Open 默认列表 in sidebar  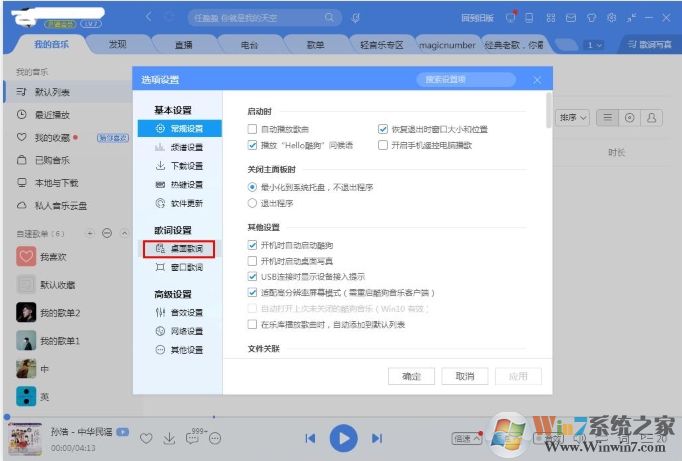[68, 92]
